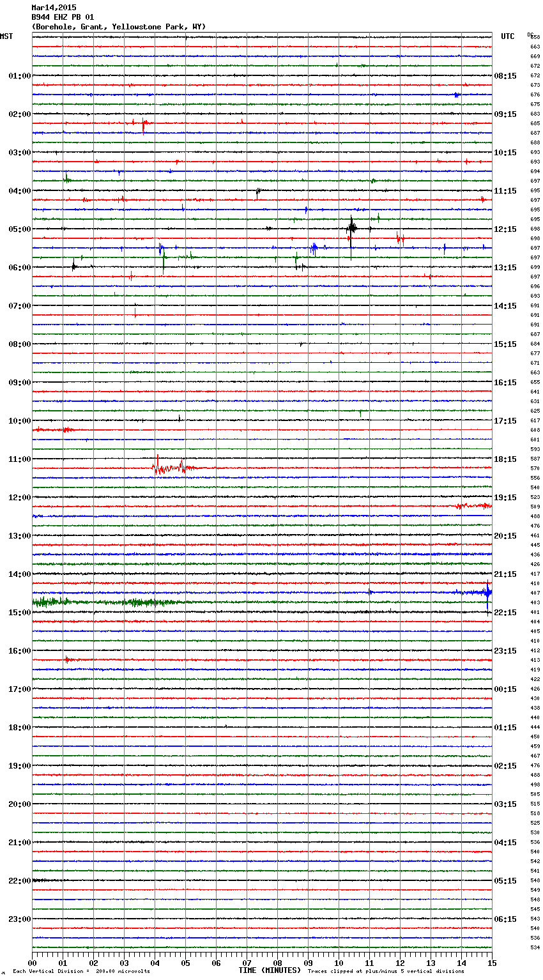Click the "Traces clipped at plus/minus 5 vertical divisions" note

click(386, 971)
